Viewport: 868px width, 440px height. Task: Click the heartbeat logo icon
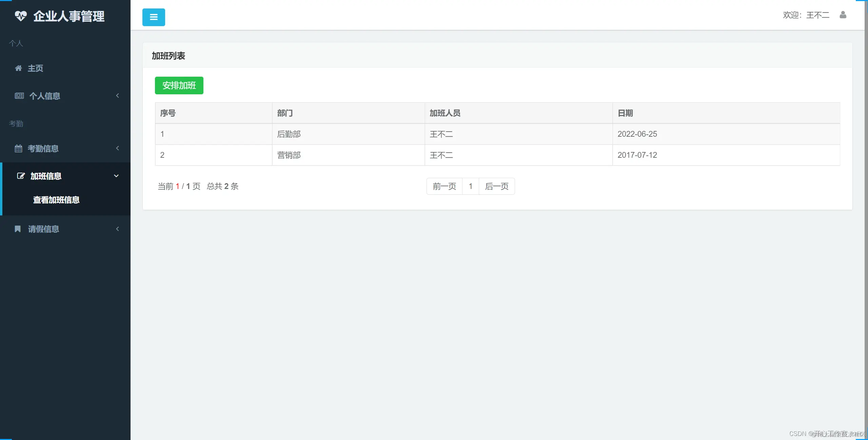pos(21,16)
